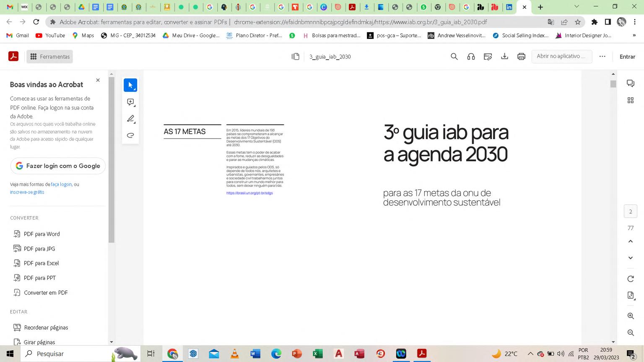This screenshot has height=362, width=644.
Task: Select PDF para JPG converter
Action: [34, 248]
